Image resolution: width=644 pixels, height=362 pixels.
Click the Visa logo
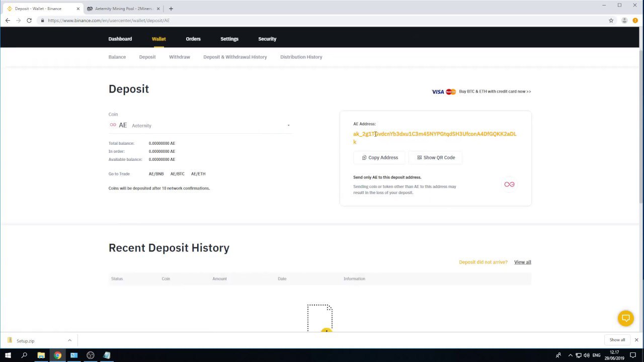click(x=438, y=92)
